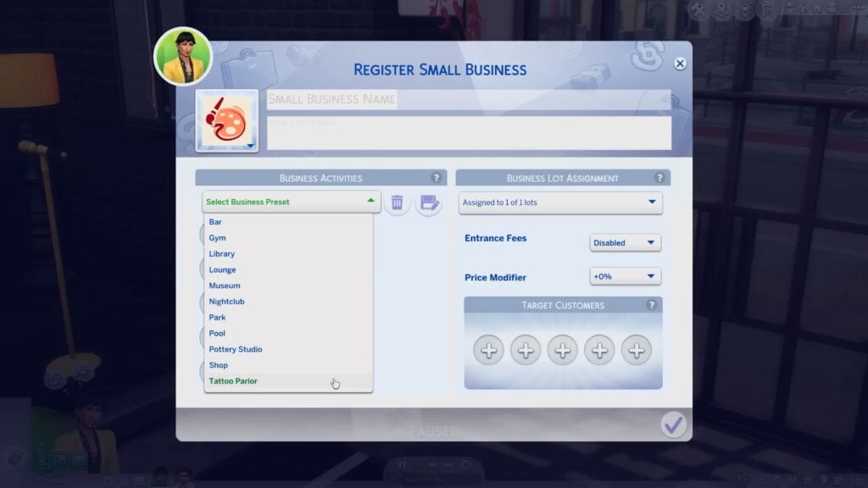Click the Target Customers help question mark
The width and height of the screenshot is (868, 488).
pyautogui.click(x=651, y=305)
